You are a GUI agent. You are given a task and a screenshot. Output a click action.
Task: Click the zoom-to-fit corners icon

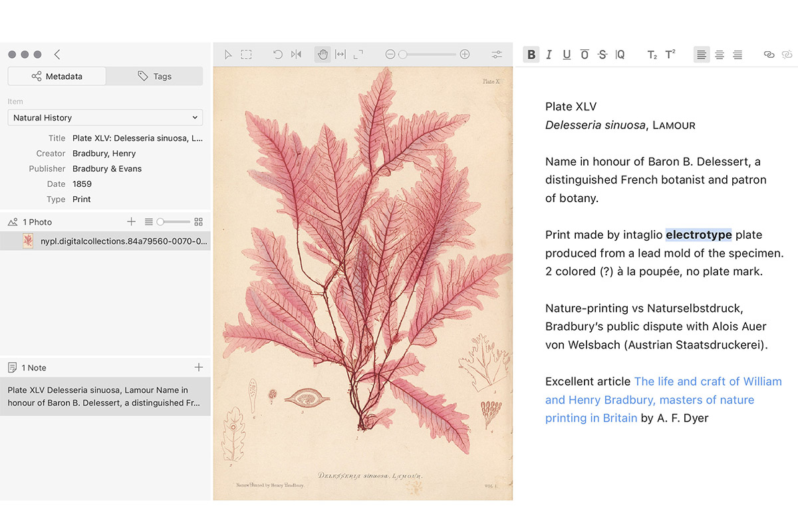(x=358, y=55)
